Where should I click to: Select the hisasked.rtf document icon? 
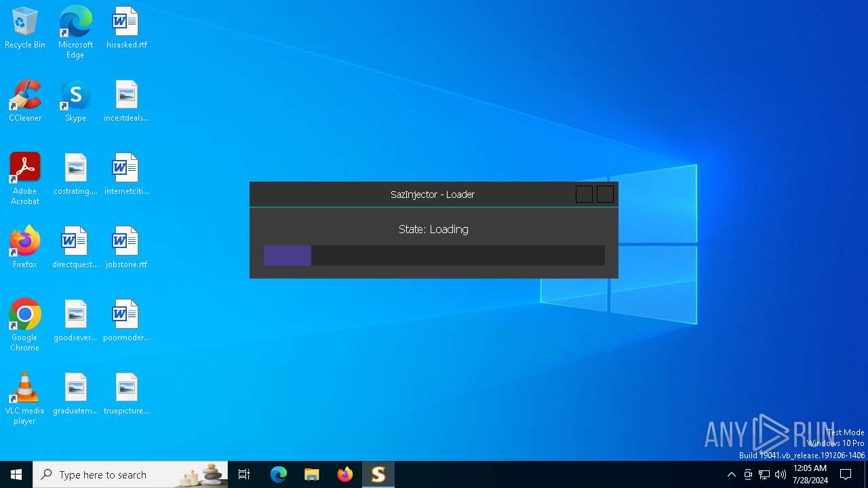(126, 28)
